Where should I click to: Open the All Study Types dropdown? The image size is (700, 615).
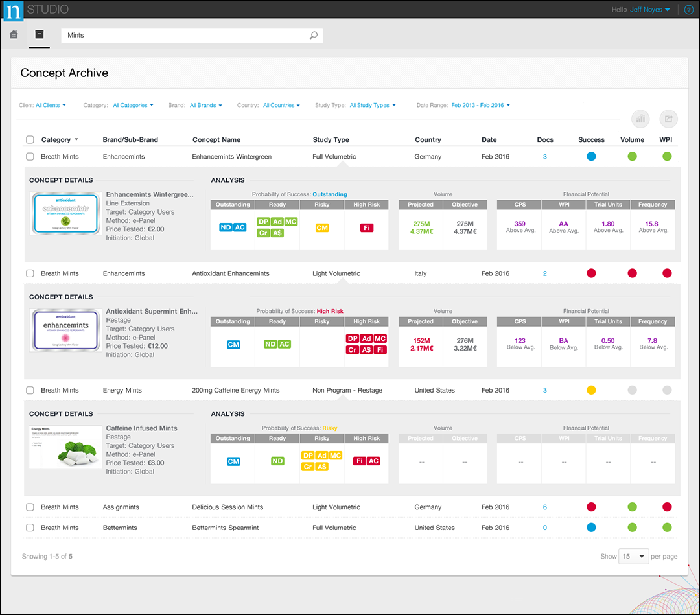pos(373,106)
